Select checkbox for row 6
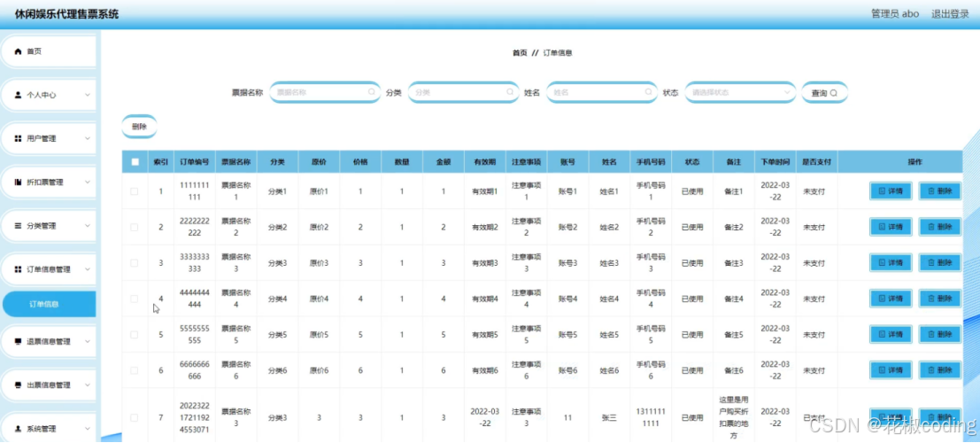The width and height of the screenshot is (980, 443). [135, 370]
